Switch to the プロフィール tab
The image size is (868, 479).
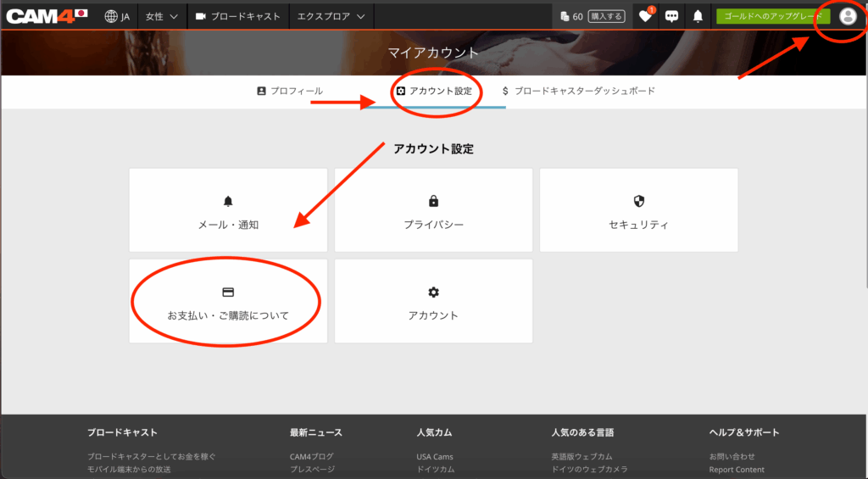(290, 91)
